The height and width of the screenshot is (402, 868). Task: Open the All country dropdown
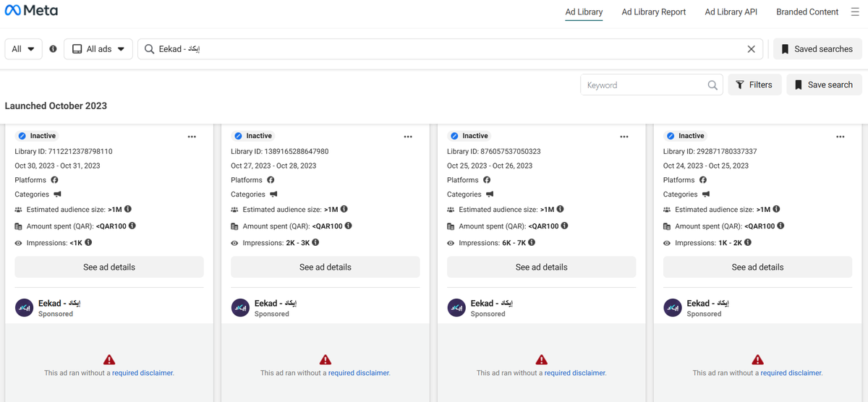(24, 49)
